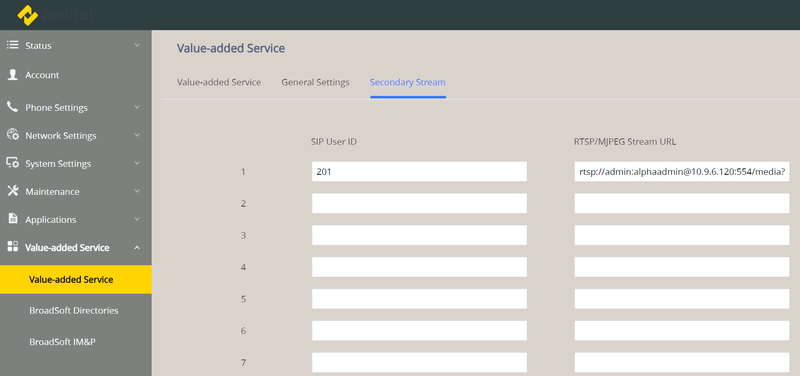
Task: Select the highlighted Value-added Service submenu item
Action: (76, 280)
